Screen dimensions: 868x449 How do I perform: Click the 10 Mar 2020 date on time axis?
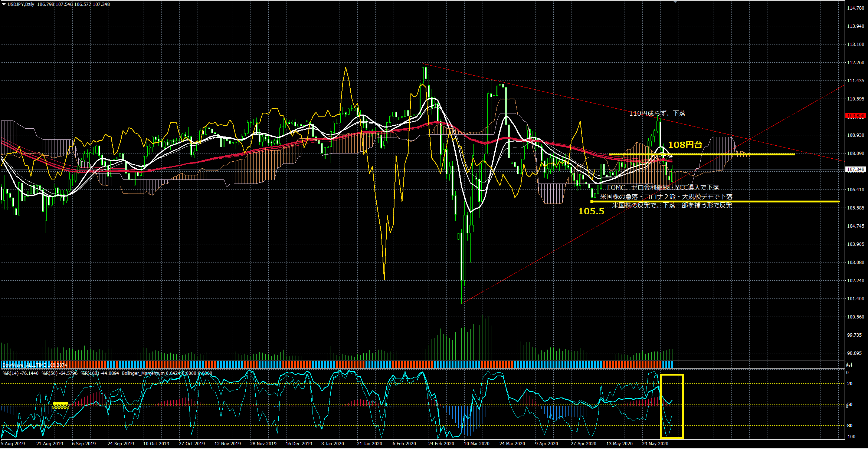tap(476, 444)
